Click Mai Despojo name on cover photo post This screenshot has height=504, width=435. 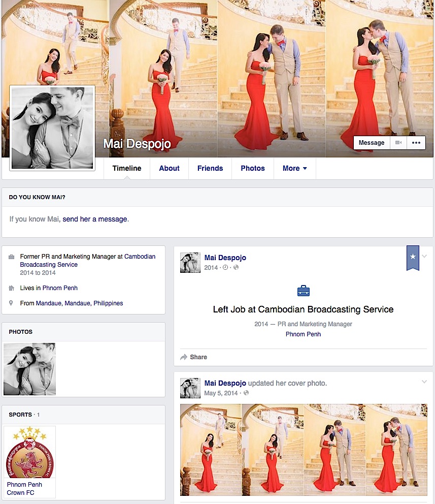(x=225, y=383)
